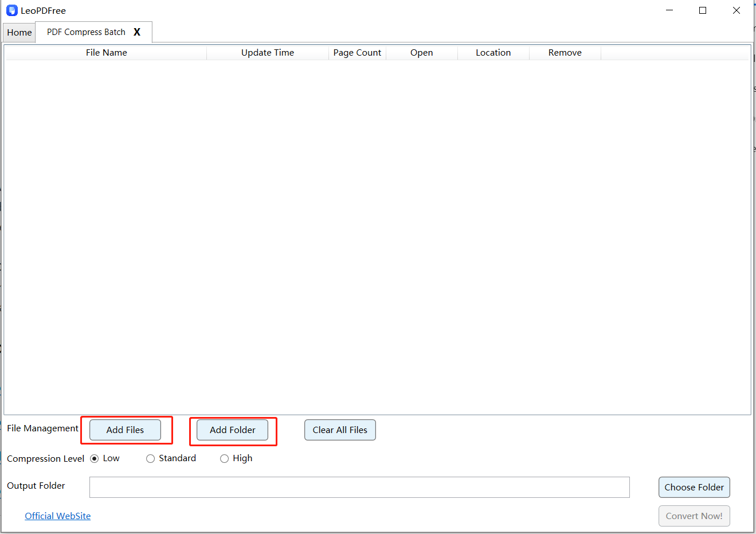Click the Remove column header

(565, 52)
